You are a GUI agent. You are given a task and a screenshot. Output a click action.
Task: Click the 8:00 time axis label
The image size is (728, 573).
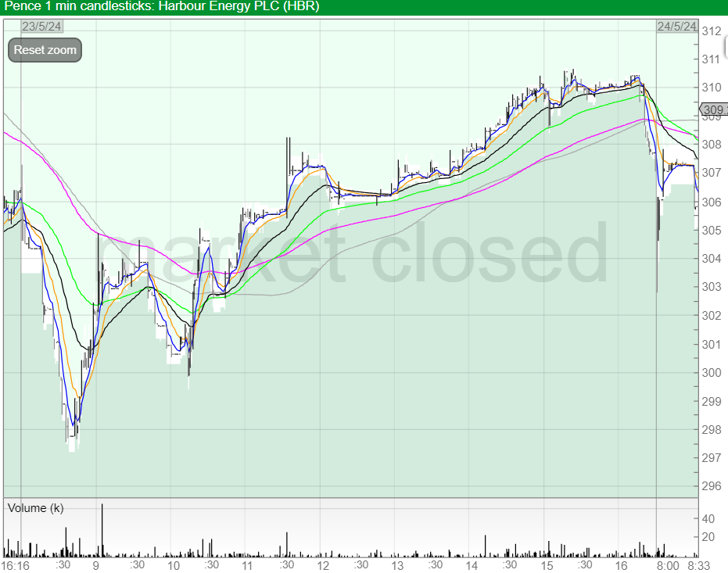tap(668, 566)
